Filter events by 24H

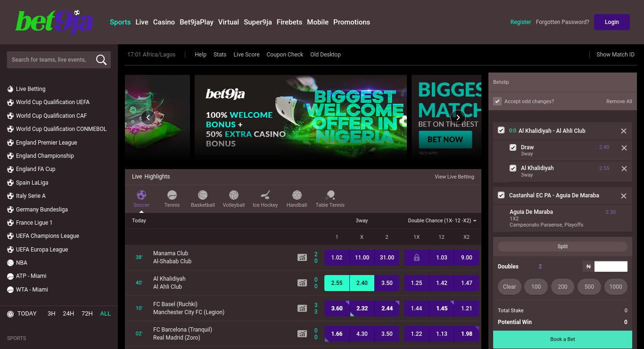coord(68,314)
